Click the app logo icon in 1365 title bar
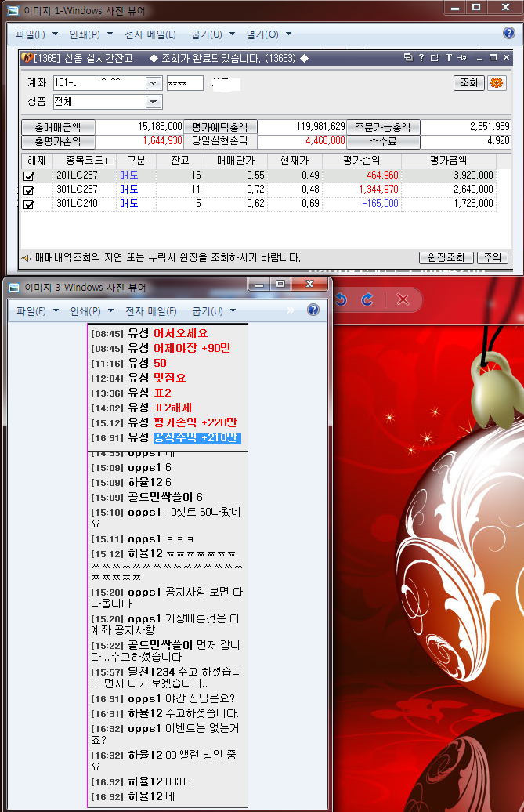 click(27, 58)
